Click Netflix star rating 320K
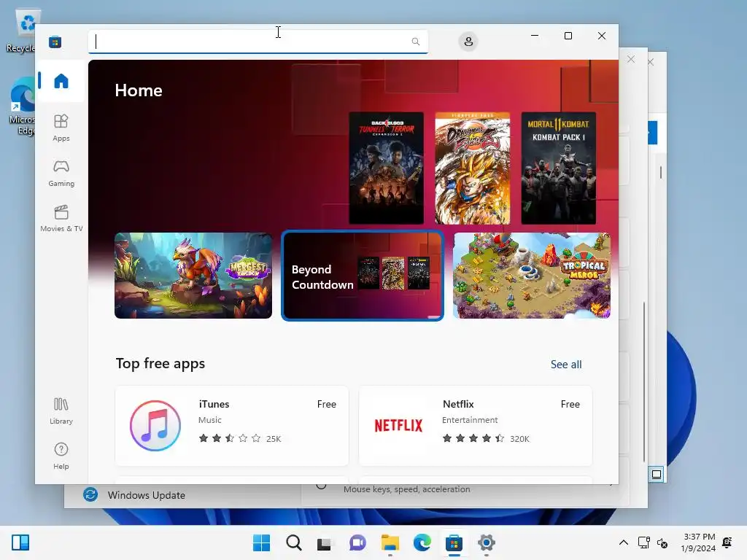 [x=485, y=438]
